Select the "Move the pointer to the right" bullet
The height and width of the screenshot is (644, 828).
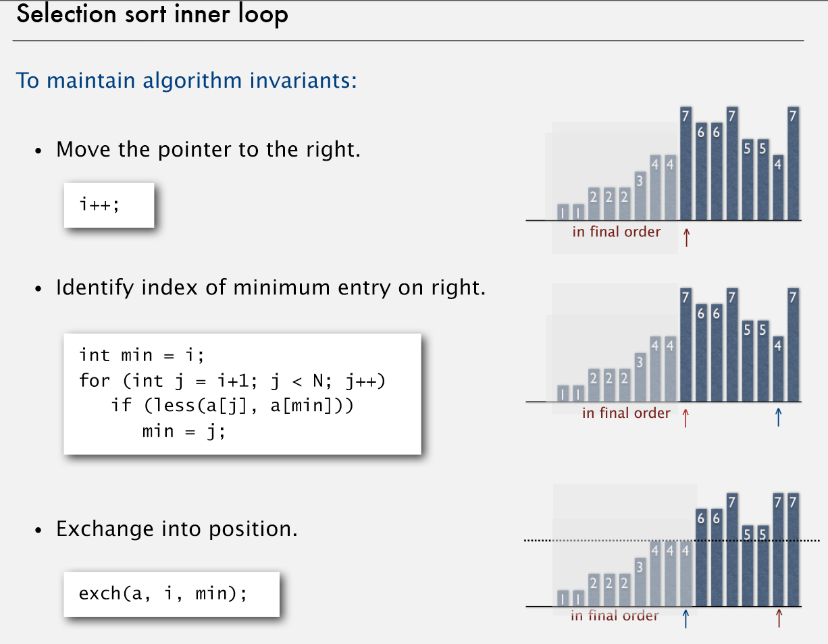(x=208, y=149)
